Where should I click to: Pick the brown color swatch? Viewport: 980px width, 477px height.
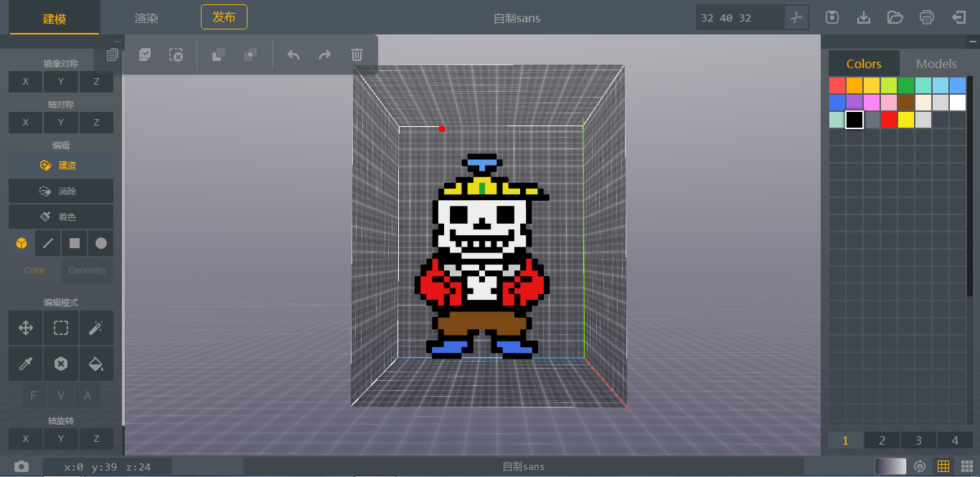(906, 103)
